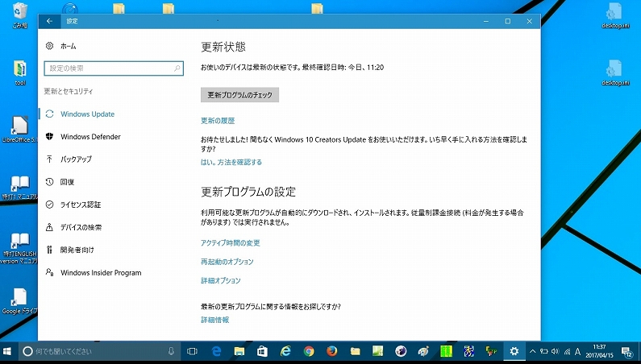Open the アクティブ時間の変更 link
Image resolution: width=641 pixels, height=364 pixels.
(230, 242)
